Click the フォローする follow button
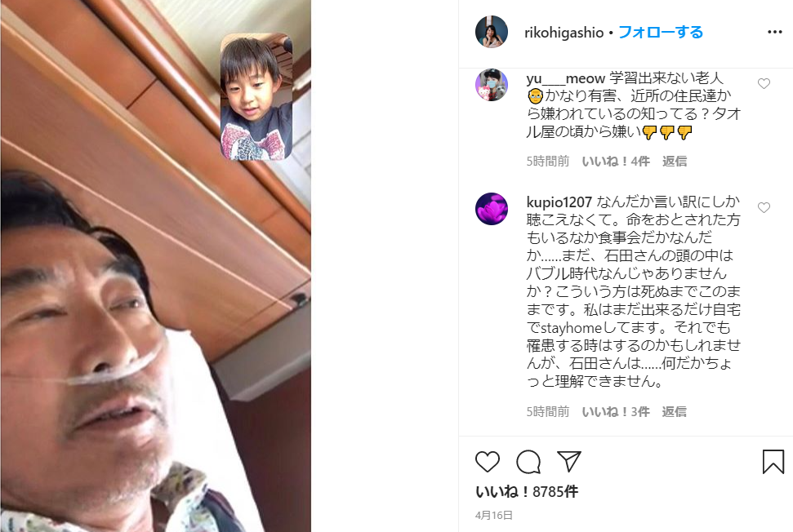 661,33
